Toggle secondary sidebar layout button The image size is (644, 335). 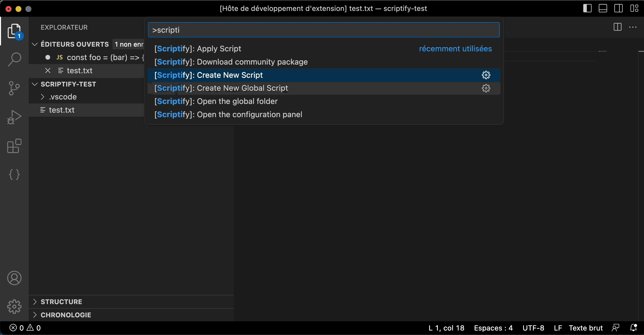pos(619,8)
